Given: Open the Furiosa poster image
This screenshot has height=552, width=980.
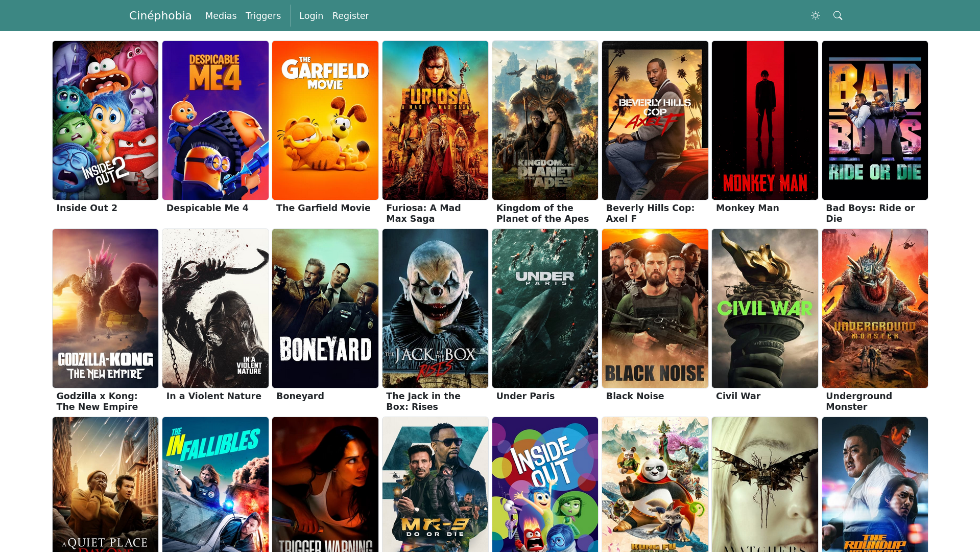Looking at the screenshot, I should point(435,121).
